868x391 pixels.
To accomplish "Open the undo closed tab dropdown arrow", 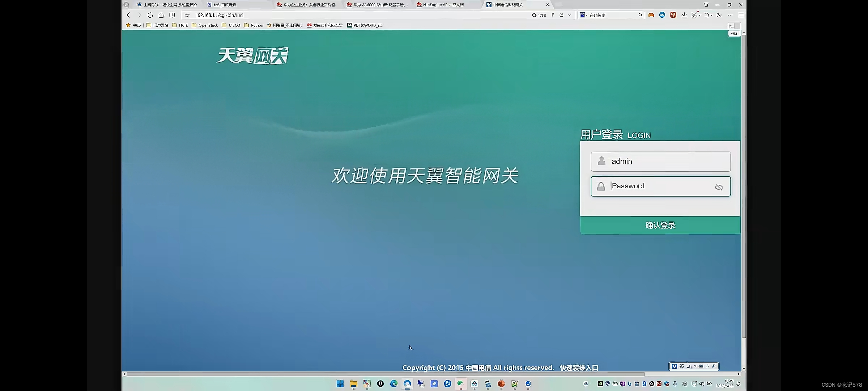I will point(711,15).
